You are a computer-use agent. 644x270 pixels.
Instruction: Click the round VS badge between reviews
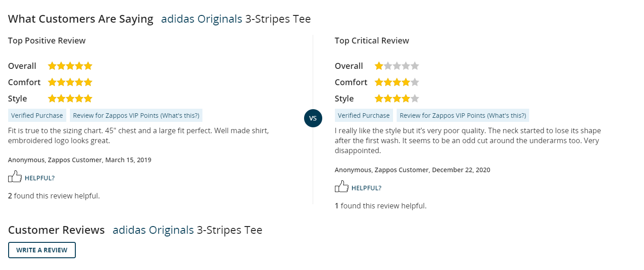[313, 118]
